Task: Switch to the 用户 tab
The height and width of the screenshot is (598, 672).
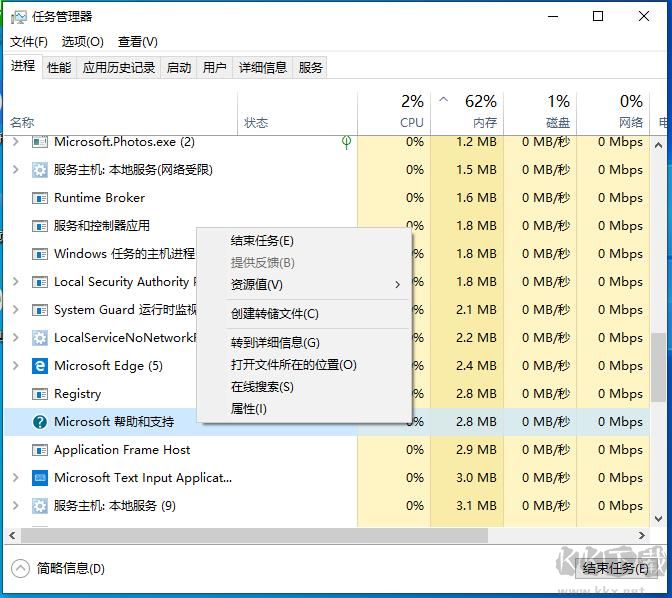Action: click(215, 68)
